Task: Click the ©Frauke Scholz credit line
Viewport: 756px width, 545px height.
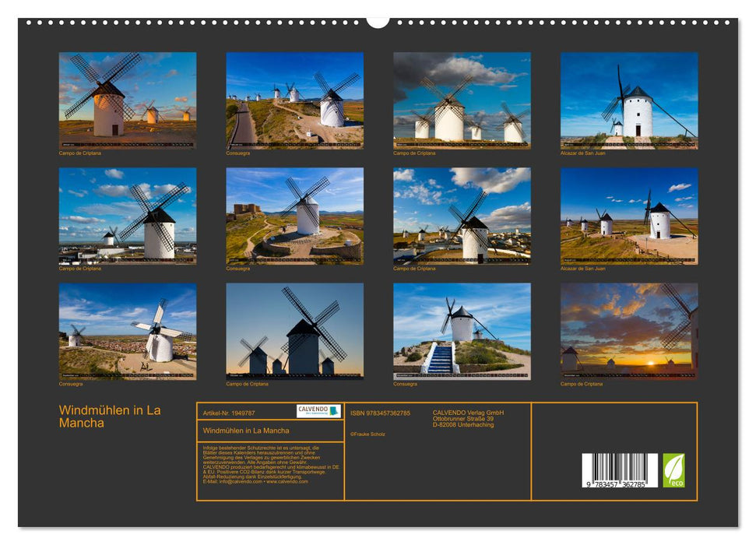Action: point(368,434)
